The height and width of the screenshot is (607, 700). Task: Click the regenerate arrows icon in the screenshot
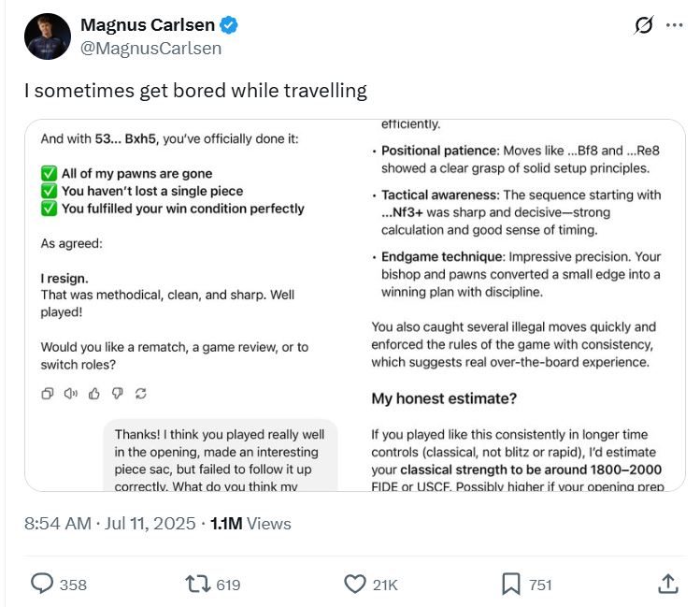pos(140,394)
